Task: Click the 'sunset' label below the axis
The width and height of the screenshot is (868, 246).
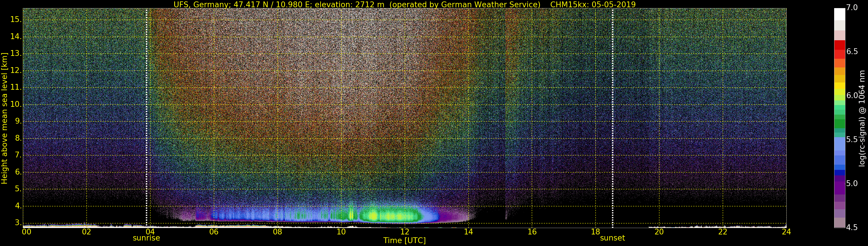Action: [612, 238]
